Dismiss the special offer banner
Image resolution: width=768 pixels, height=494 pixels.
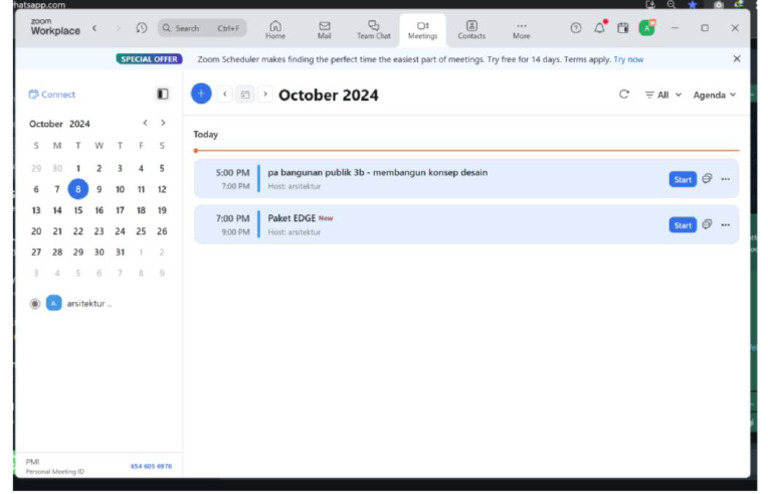pyautogui.click(x=737, y=59)
